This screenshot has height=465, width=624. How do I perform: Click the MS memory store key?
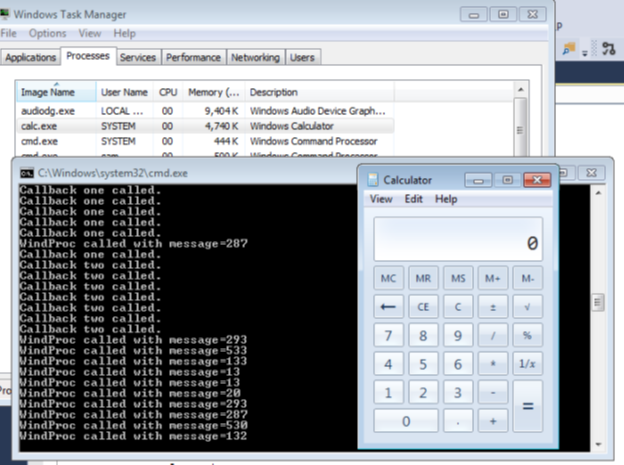pyautogui.click(x=458, y=278)
